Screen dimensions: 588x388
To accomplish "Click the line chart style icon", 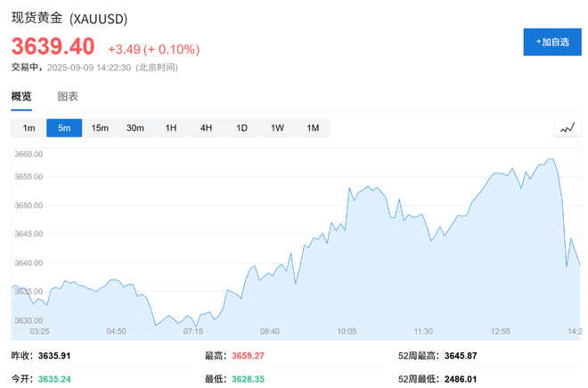I will [568, 128].
